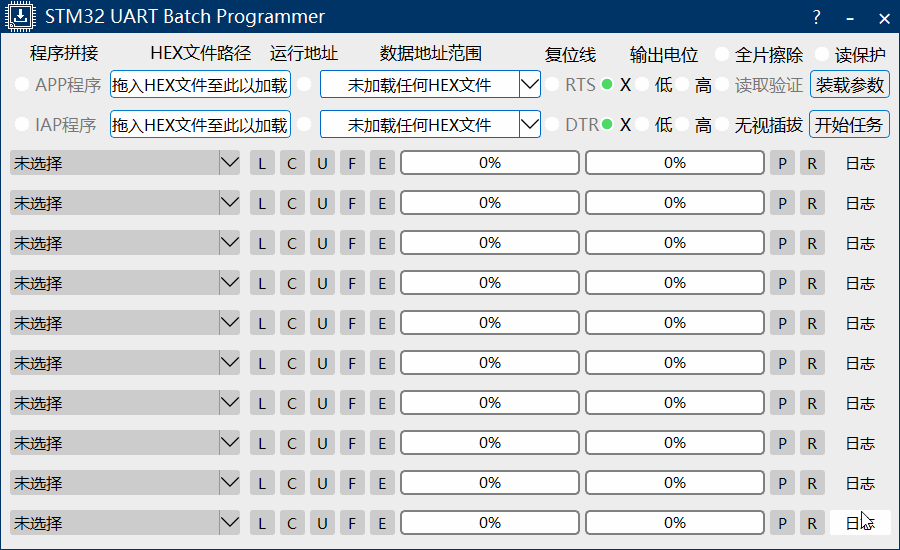Open the first row's 未选择 port dropdown
This screenshot has width=900, height=550.
(125, 163)
